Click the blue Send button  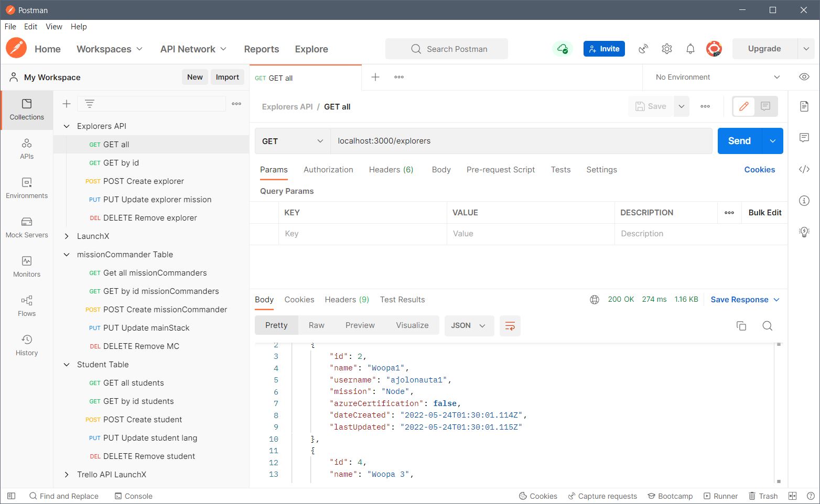click(739, 141)
